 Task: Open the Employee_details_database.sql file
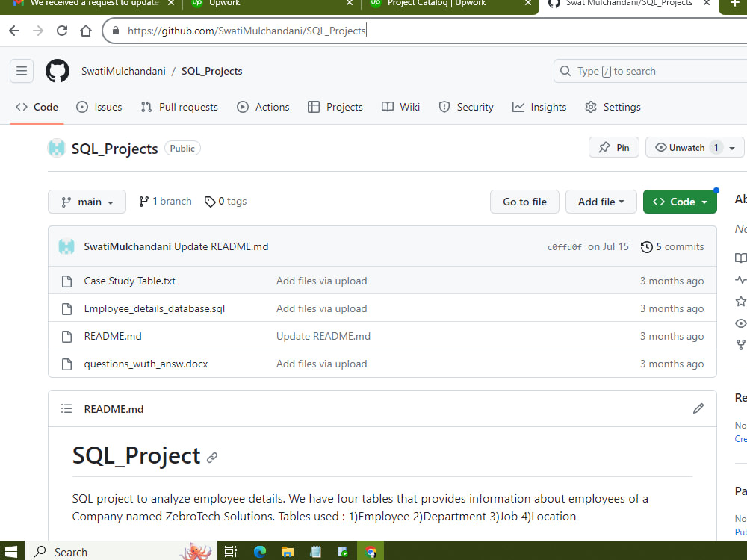coord(154,308)
